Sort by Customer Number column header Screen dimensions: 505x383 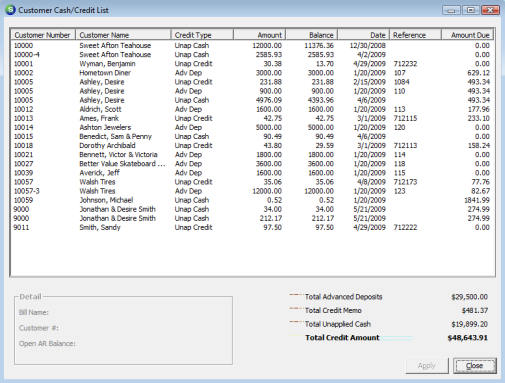pos(43,35)
